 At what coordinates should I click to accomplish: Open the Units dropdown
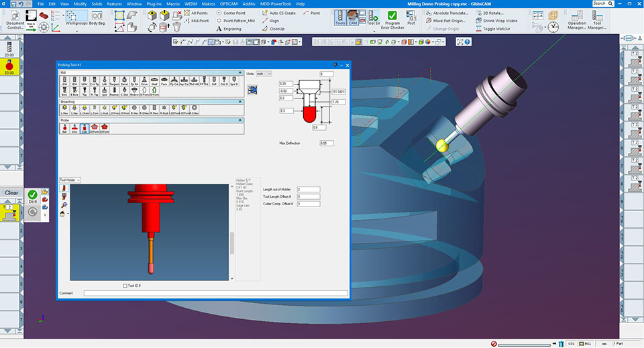[x=264, y=73]
